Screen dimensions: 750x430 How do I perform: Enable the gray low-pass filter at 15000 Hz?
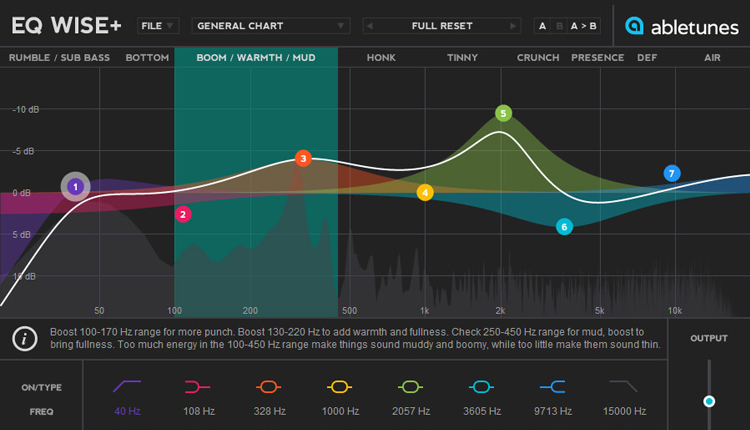[x=623, y=386]
